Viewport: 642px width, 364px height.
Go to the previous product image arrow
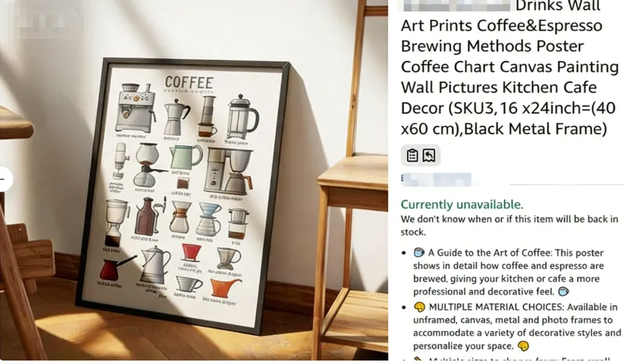click(5, 179)
